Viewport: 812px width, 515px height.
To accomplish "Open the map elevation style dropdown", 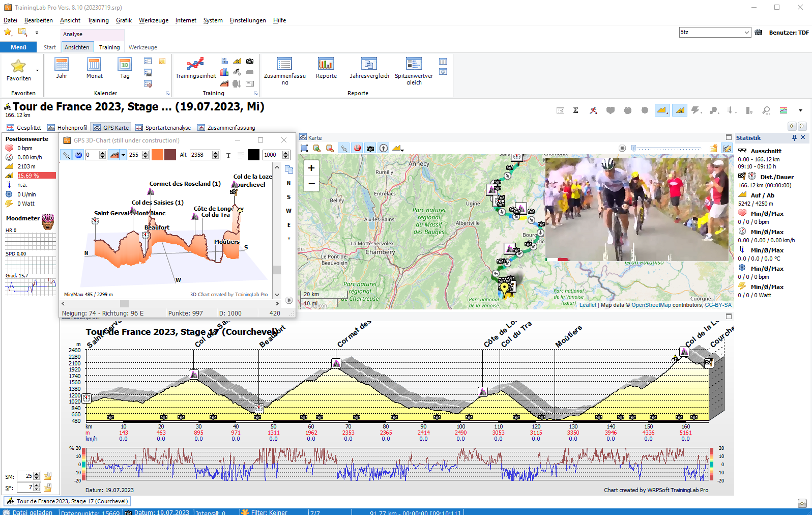I will (398, 148).
